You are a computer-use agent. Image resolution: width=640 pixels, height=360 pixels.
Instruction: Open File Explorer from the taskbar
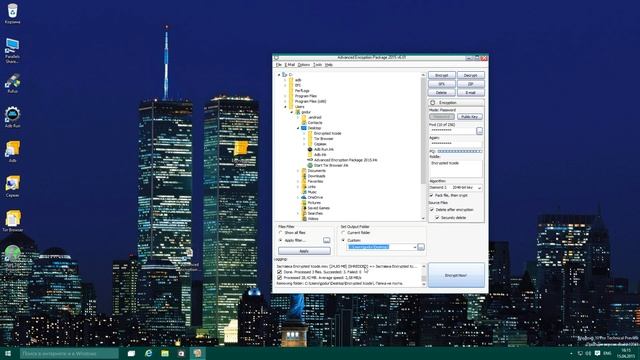(x=164, y=353)
